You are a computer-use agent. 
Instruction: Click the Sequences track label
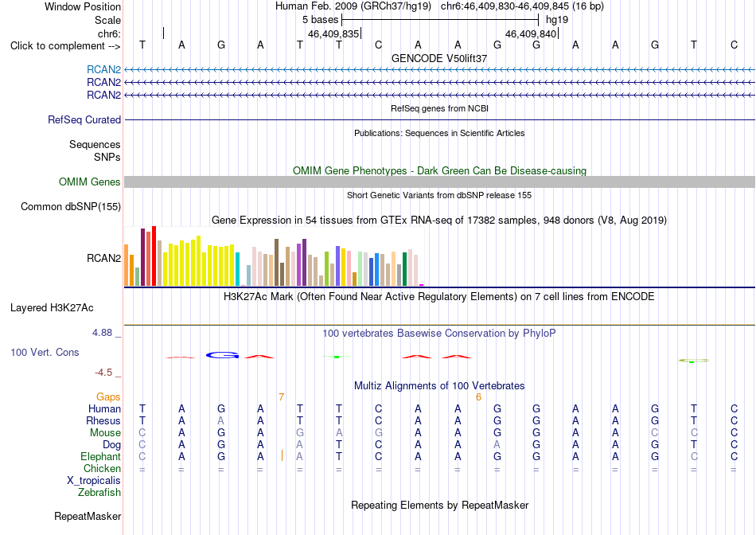tap(95, 144)
